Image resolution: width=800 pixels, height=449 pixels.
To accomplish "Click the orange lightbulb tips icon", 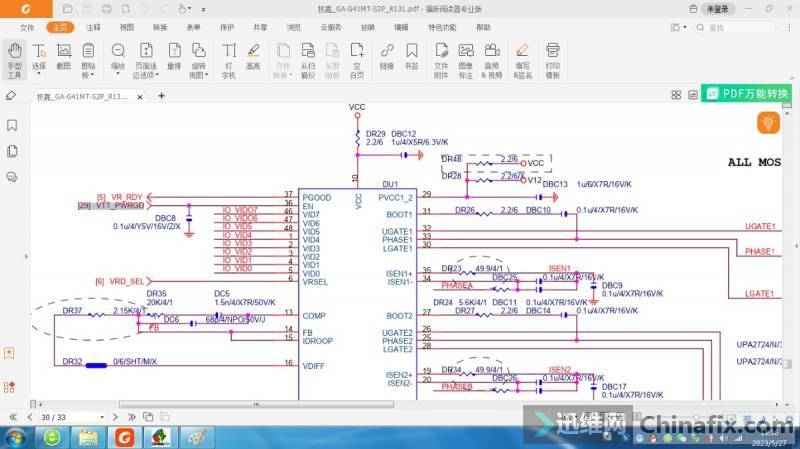I will (x=768, y=122).
